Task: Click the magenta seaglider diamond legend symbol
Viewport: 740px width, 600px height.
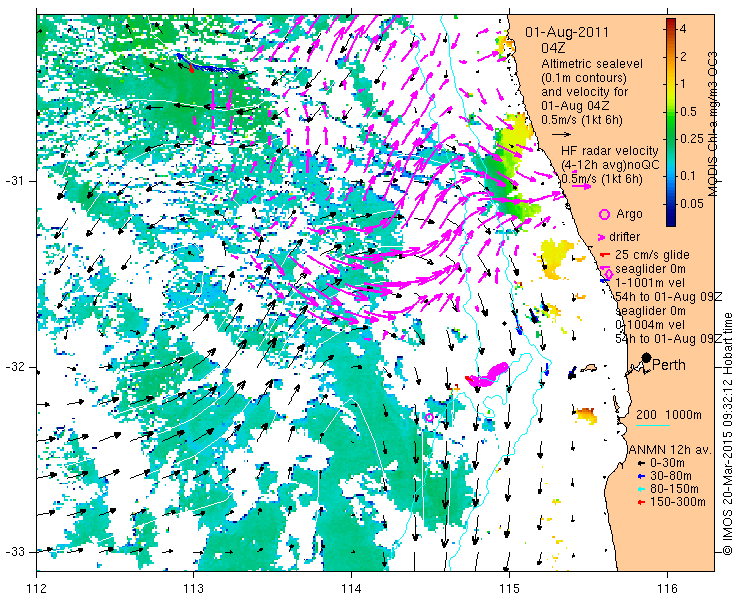Action: tap(608, 274)
